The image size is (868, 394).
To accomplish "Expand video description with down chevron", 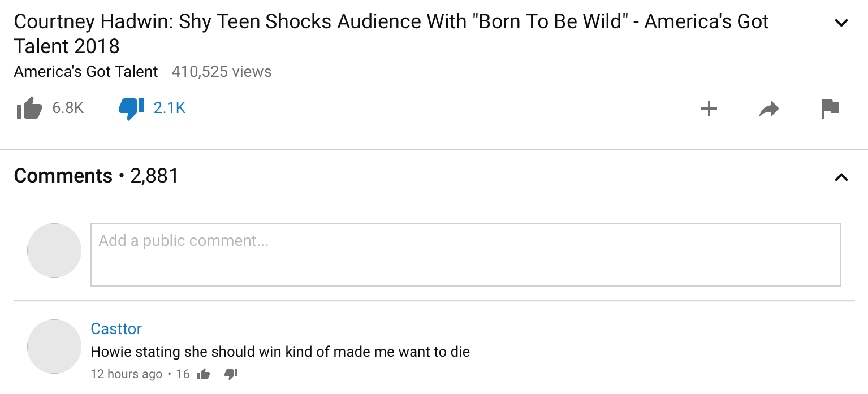I will click(x=841, y=23).
